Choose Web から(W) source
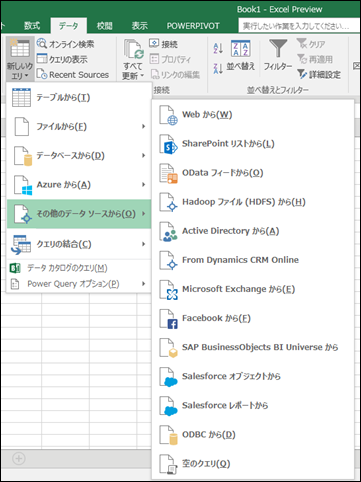The width and height of the screenshot is (361, 482). 253,115
